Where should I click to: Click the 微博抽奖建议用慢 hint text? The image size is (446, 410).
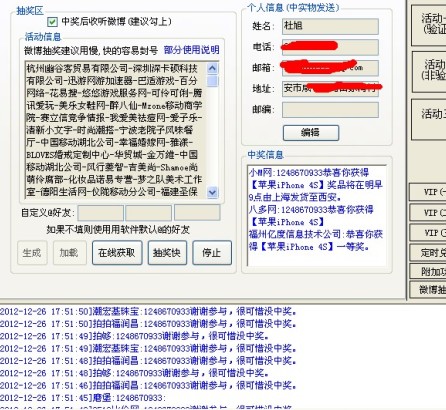pyautogui.click(x=91, y=50)
